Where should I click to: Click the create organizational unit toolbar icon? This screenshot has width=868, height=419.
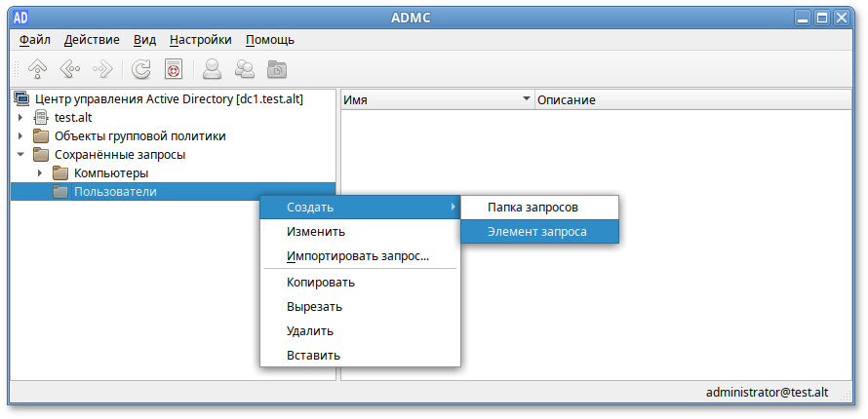coord(276,69)
